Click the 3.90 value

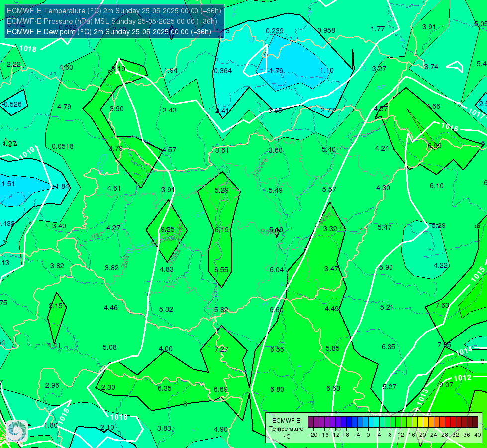117,109
